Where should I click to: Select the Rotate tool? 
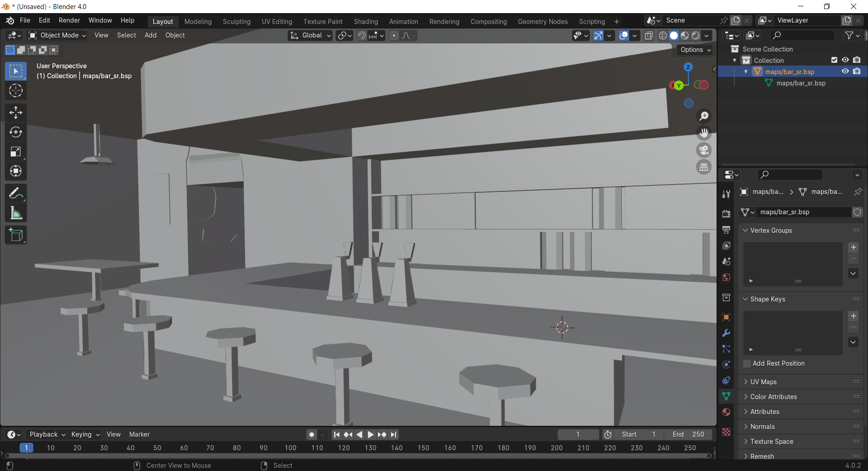click(16, 132)
